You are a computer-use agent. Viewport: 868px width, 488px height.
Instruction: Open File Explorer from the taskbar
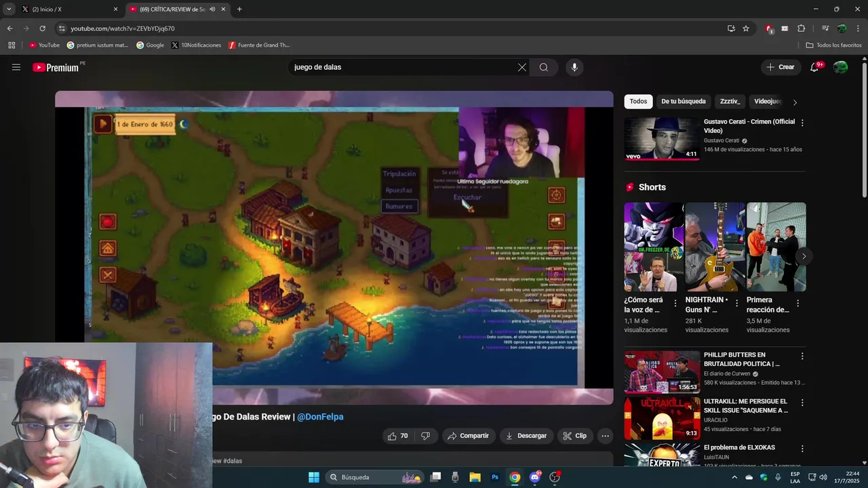[475, 477]
